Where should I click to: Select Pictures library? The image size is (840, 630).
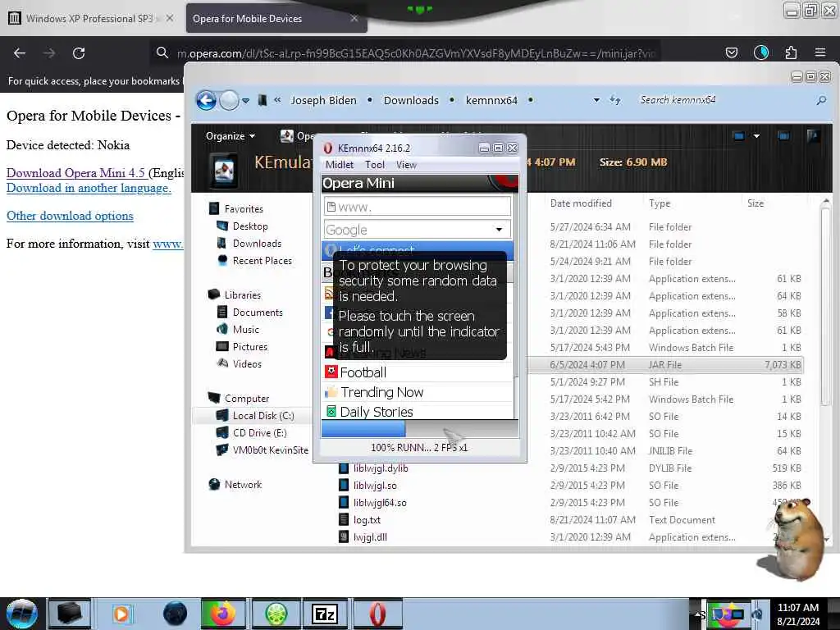tap(250, 347)
